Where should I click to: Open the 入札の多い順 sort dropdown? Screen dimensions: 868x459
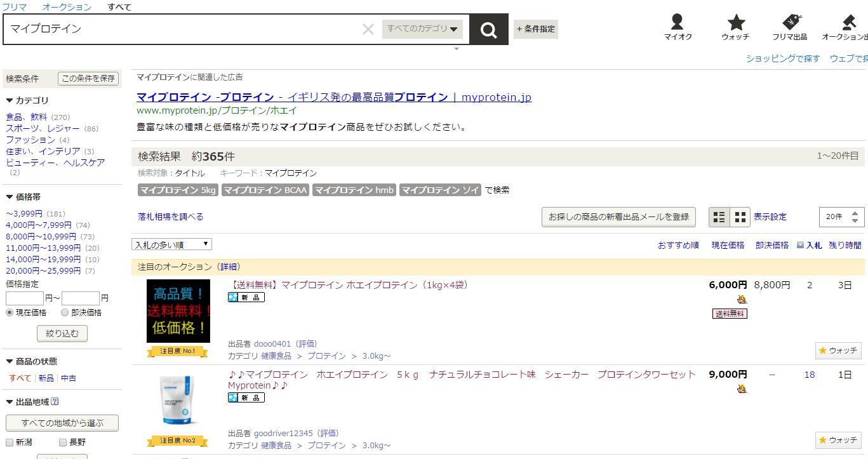click(x=171, y=244)
